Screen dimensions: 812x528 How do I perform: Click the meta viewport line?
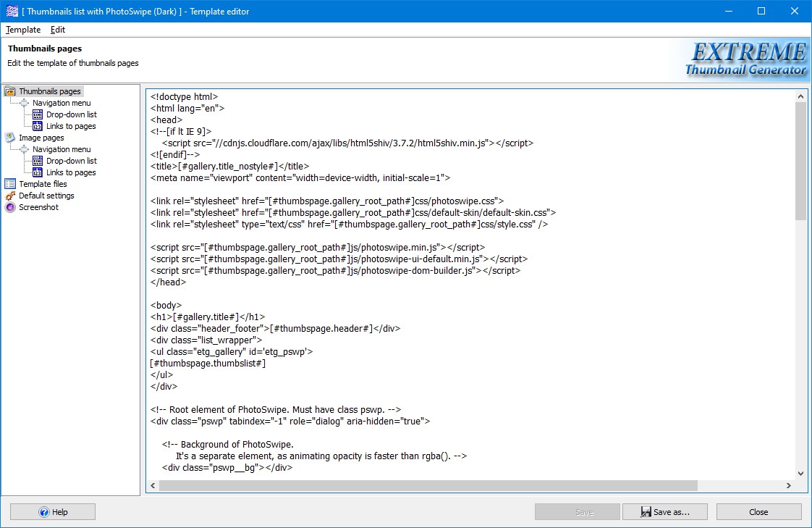(x=300, y=177)
